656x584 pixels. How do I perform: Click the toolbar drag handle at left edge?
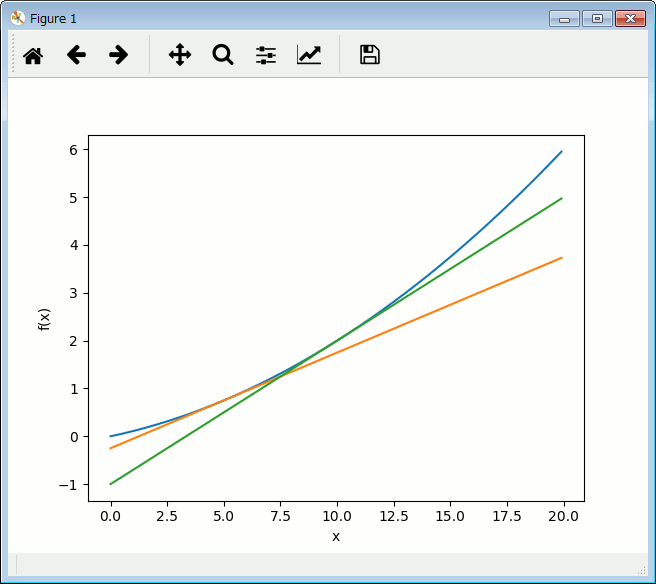(x=13, y=55)
